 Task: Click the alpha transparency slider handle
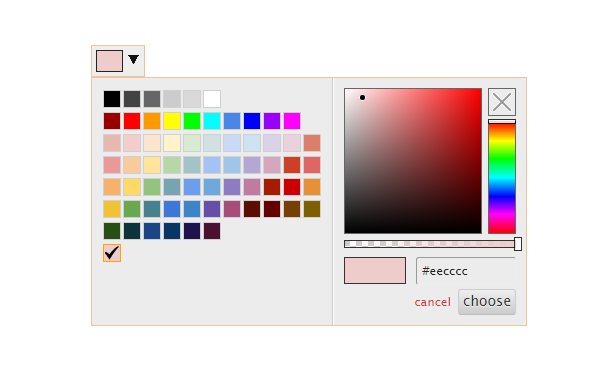(x=518, y=244)
